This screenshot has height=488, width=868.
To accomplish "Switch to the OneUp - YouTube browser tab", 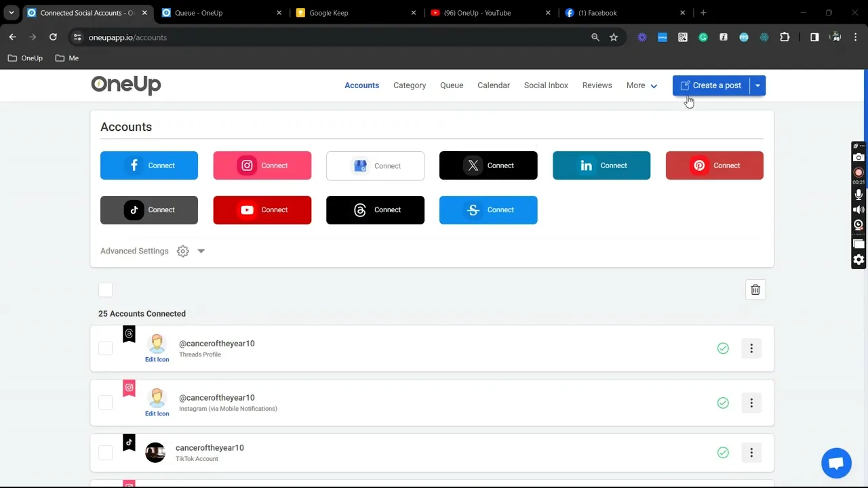I will click(491, 13).
